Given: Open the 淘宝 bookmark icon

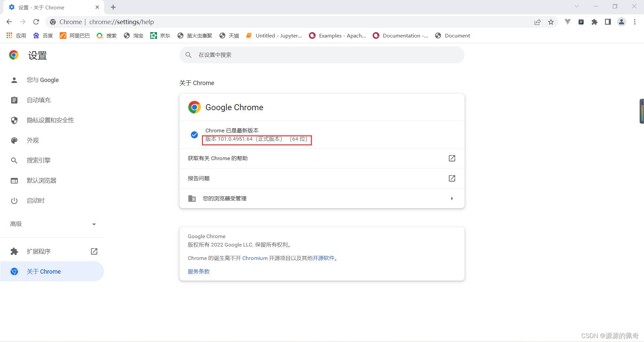Looking at the screenshot, I should click(x=127, y=36).
